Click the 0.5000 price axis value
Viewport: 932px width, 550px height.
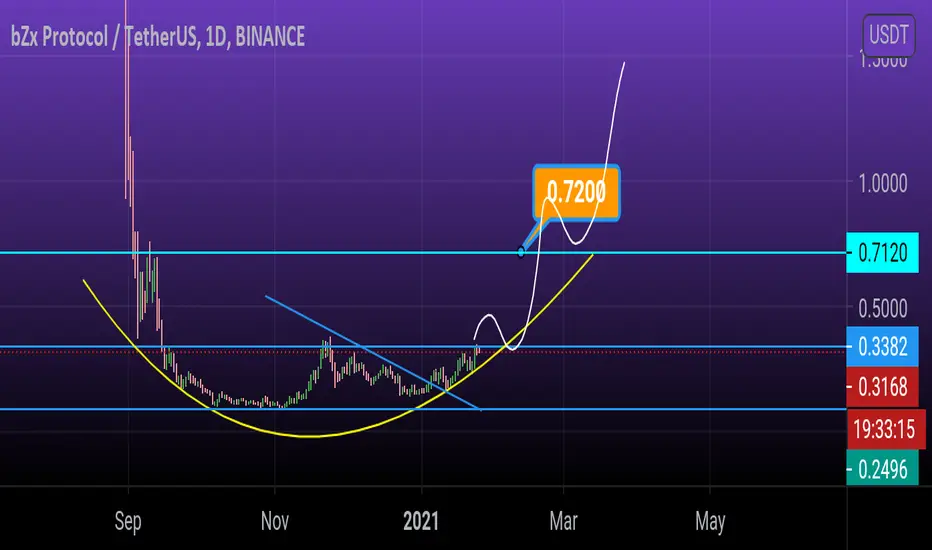coord(883,309)
